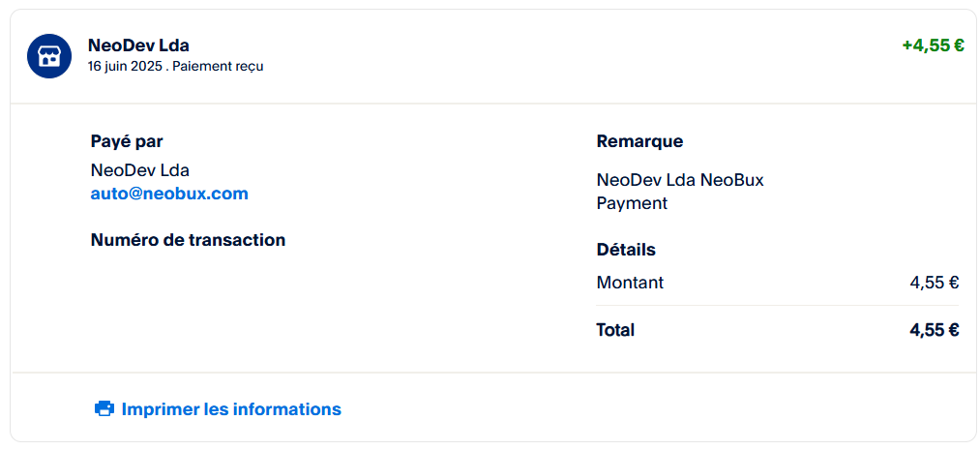This screenshot has width=980, height=450.
Task: Click the printer icon
Action: (x=104, y=408)
